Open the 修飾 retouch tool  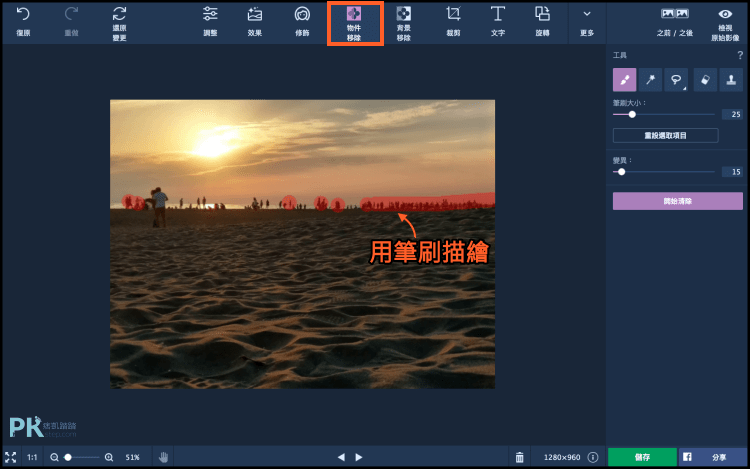point(302,22)
